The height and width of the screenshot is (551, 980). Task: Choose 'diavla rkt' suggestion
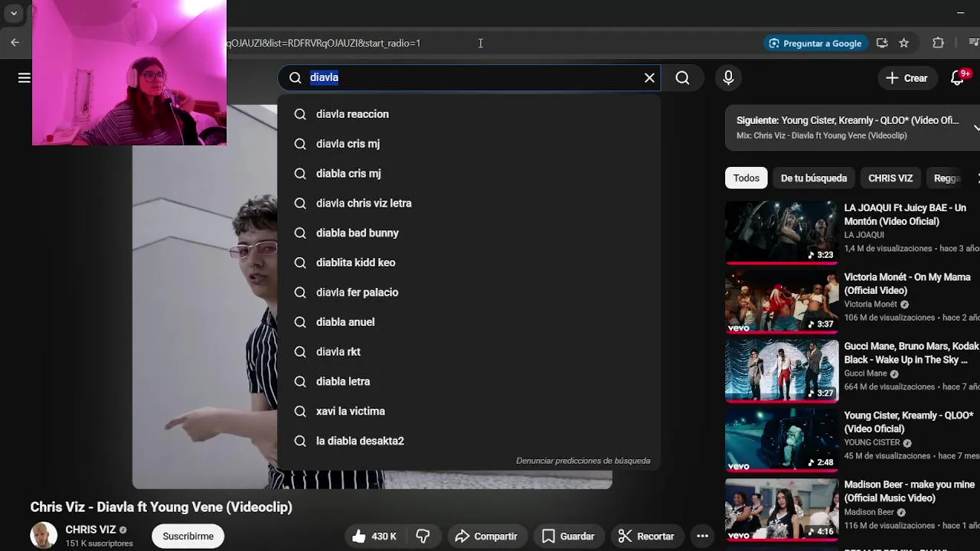click(469, 352)
